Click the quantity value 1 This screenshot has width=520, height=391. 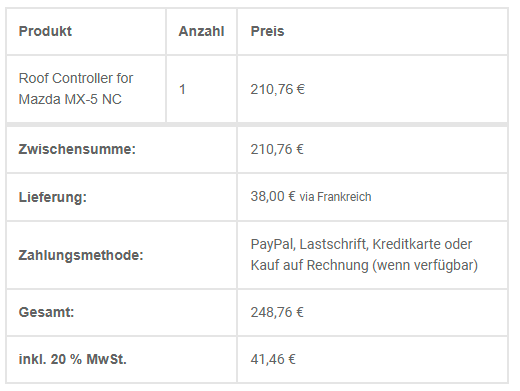[x=182, y=89]
